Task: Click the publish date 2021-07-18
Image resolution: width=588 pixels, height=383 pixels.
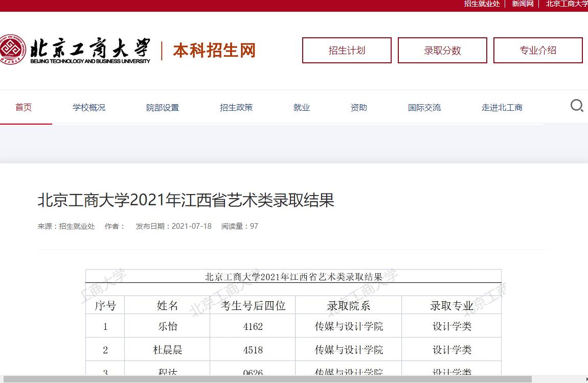Action: click(x=192, y=226)
